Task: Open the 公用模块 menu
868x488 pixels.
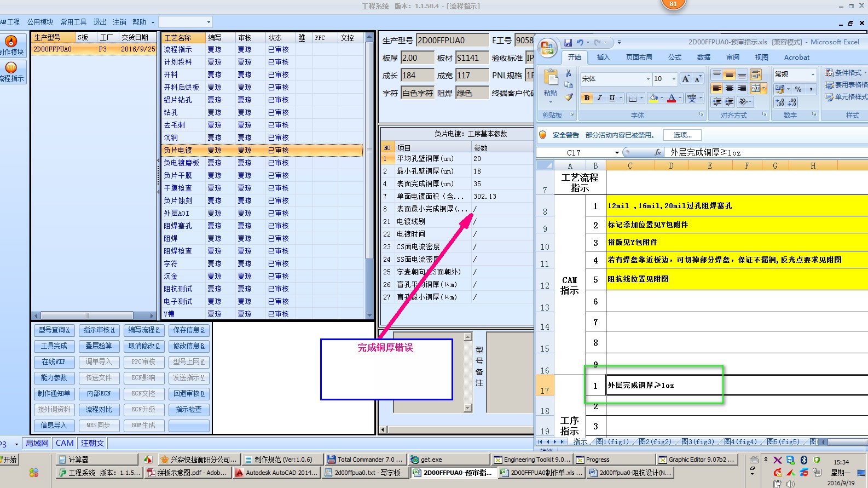Action: (x=40, y=22)
